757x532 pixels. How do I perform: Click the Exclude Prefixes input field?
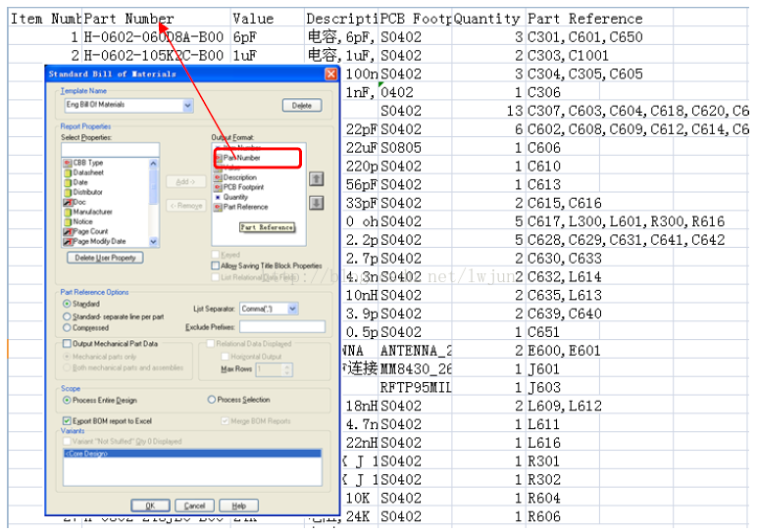(282, 327)
